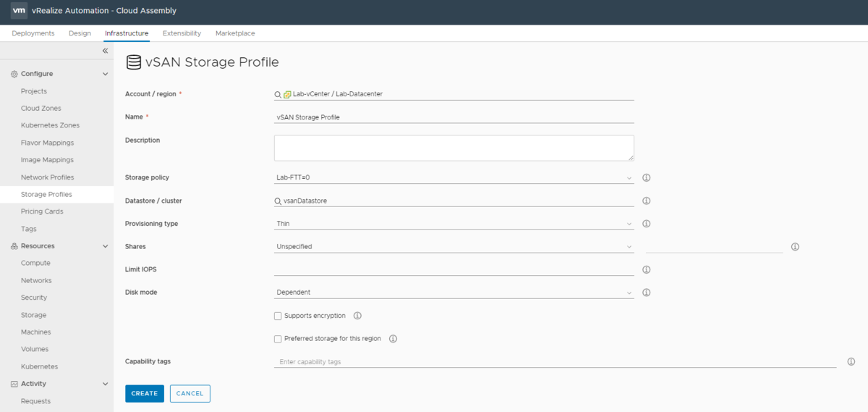
Task: Click info icon next to Supports encryption
Action: point(357,316)
